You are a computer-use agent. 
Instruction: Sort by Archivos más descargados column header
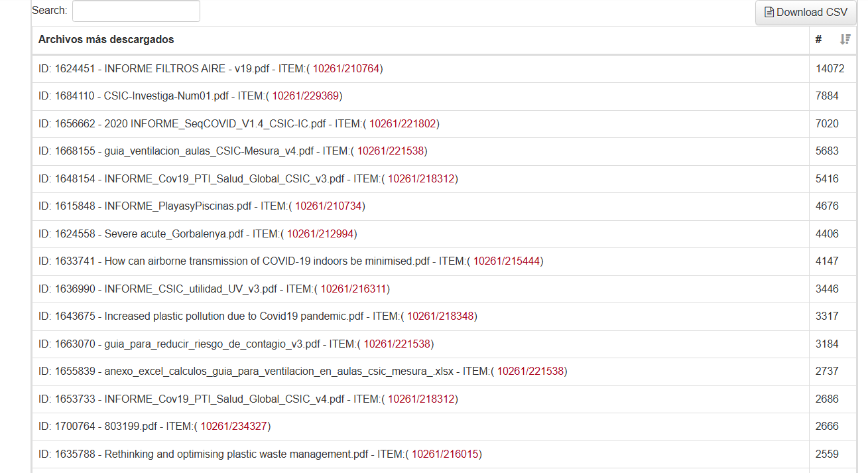(106, 40)
